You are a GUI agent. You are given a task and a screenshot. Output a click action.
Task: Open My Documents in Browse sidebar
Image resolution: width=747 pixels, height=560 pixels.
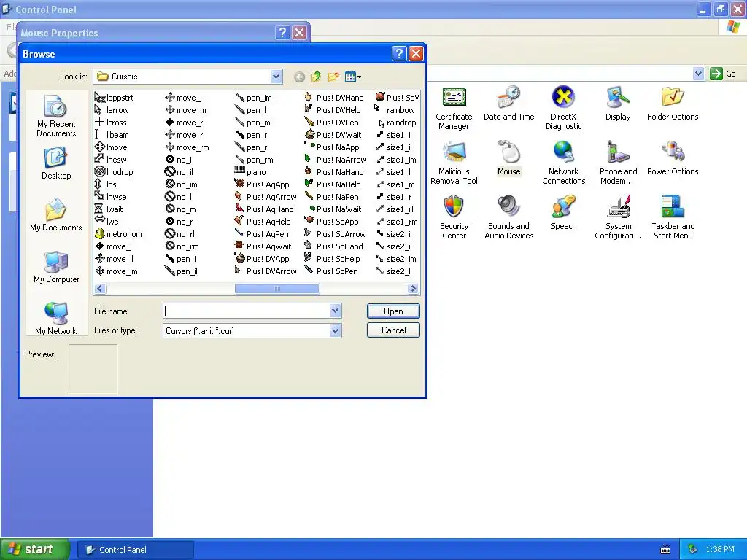point(56,215)
